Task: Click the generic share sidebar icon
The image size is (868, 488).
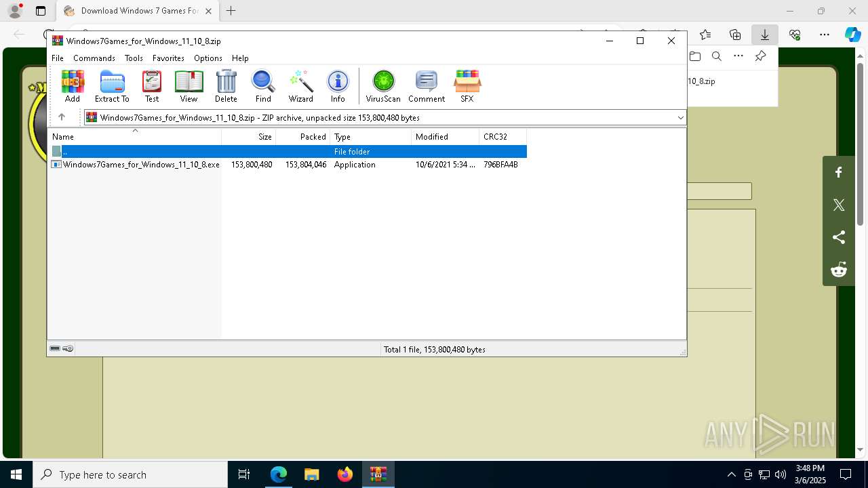Action: pos(839,237)
